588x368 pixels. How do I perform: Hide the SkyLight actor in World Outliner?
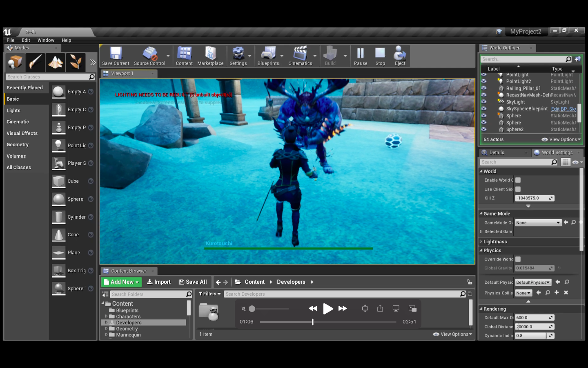(484, 102)
